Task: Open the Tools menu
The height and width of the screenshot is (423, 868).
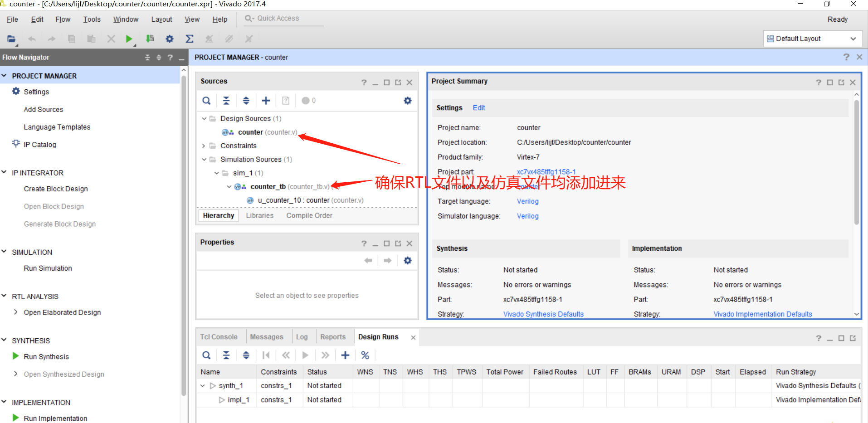Action: [92, 19]
